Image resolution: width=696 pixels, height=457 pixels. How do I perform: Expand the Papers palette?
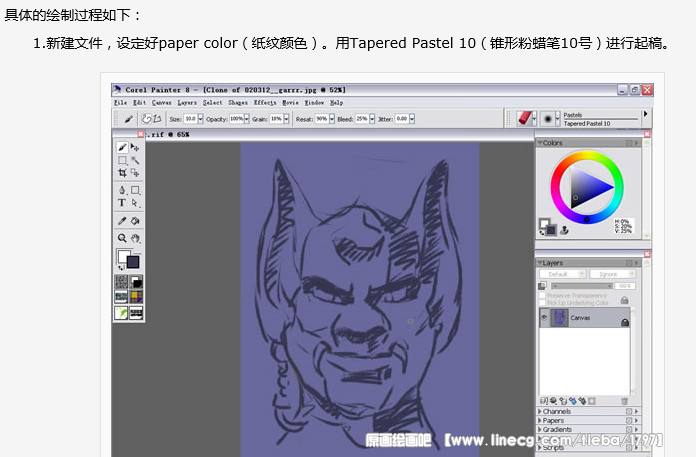(x=540, y=420)
